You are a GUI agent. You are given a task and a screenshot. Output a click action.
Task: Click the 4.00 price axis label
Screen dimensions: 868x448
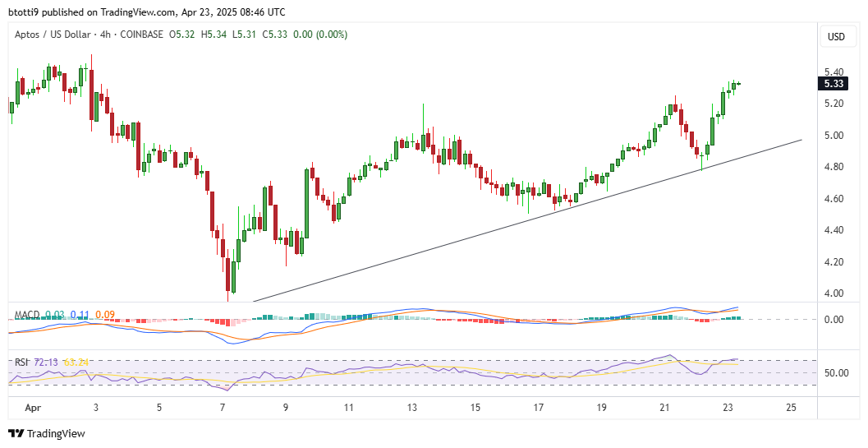click(834, 293)
